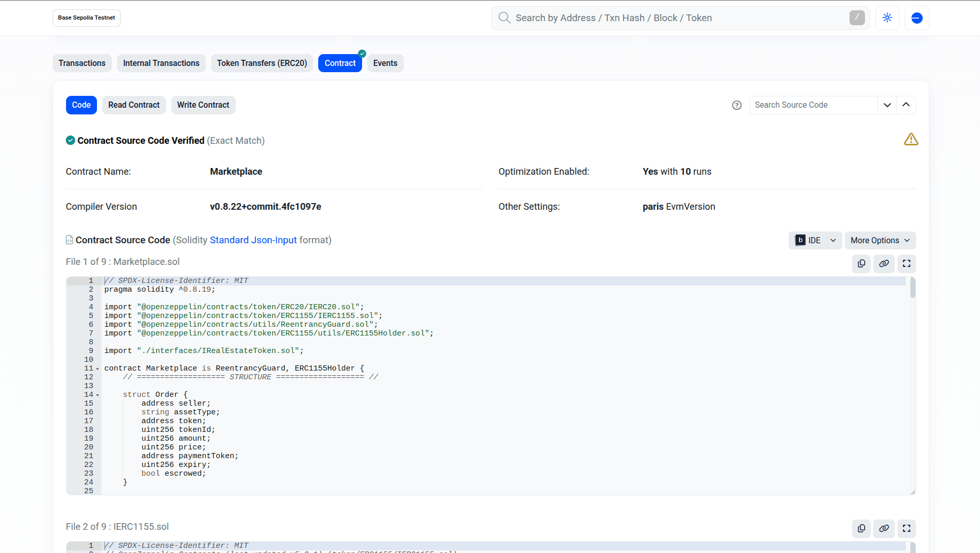Click the magnifier icon in the search bar

pyautogui.click(x=504, y=18)
